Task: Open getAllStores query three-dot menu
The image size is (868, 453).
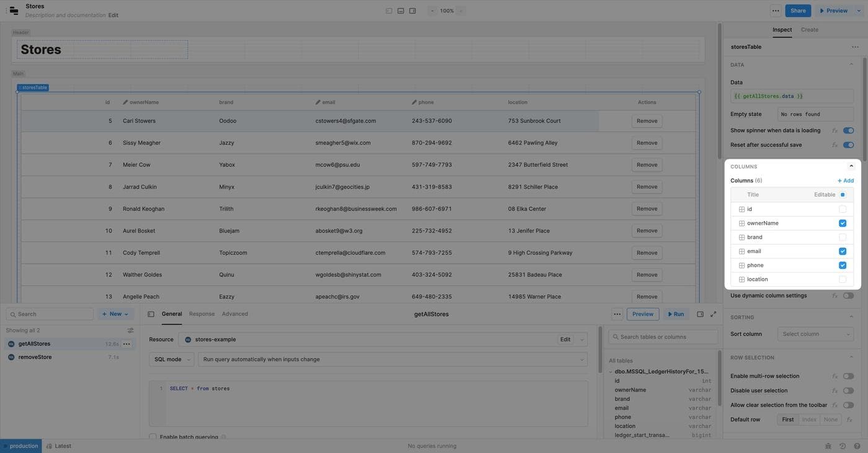Action: [126, 344]
